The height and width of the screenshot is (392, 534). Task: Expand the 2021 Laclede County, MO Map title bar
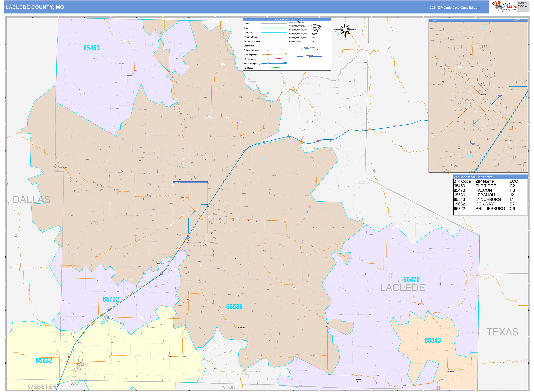[x=288, y=19]
